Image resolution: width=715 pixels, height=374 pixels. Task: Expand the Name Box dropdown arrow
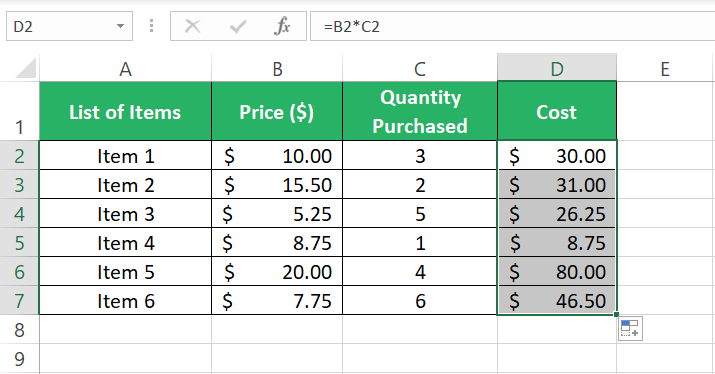tap(120, 26)
